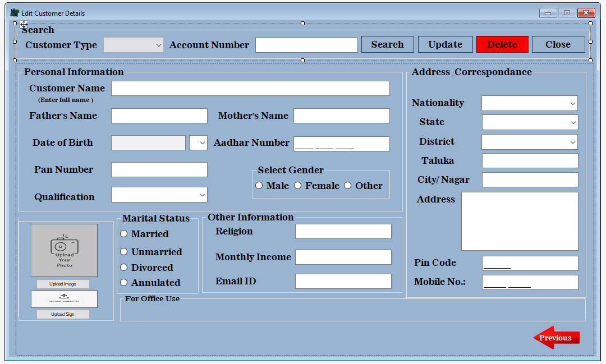Click the "For Office Use" label
The width and height of the screenshot is (606, 364).
[x=152, y=299]
